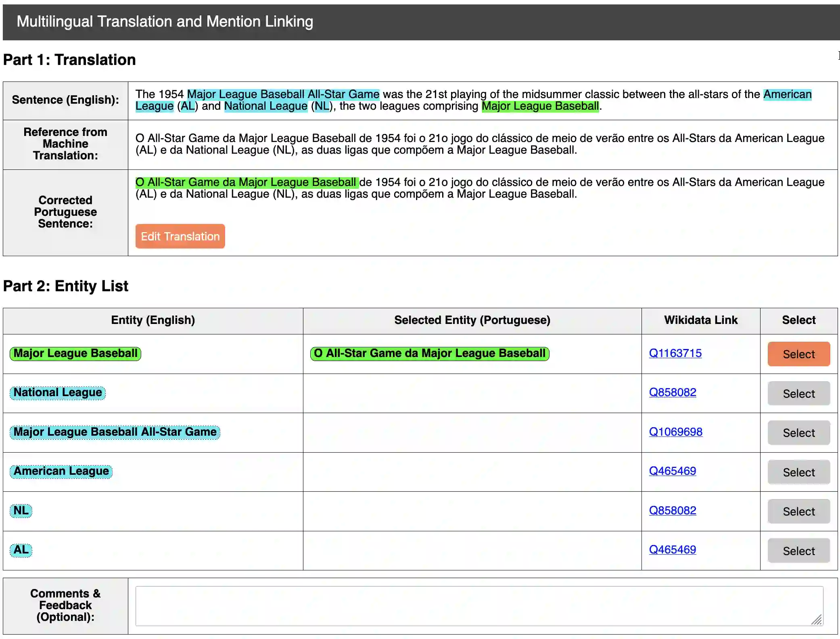Click the green Major League Baseball entity tag
The width and height of the screenshot is (840, 639).
75,353
